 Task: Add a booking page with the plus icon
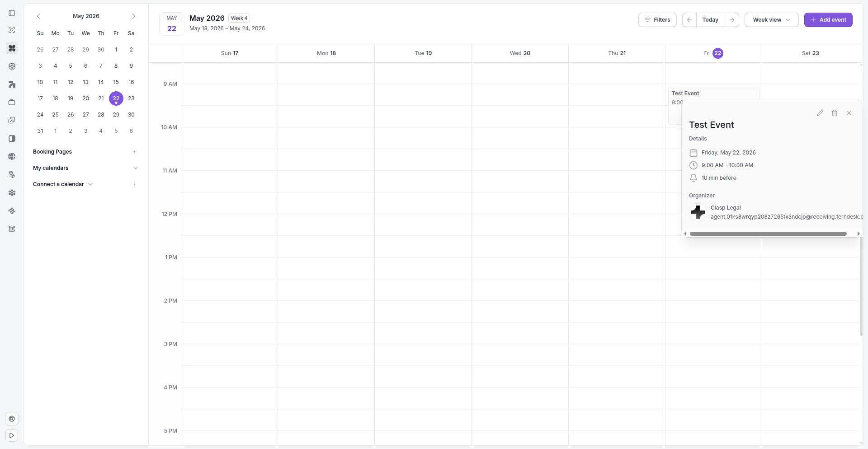[x=134, y=152]
